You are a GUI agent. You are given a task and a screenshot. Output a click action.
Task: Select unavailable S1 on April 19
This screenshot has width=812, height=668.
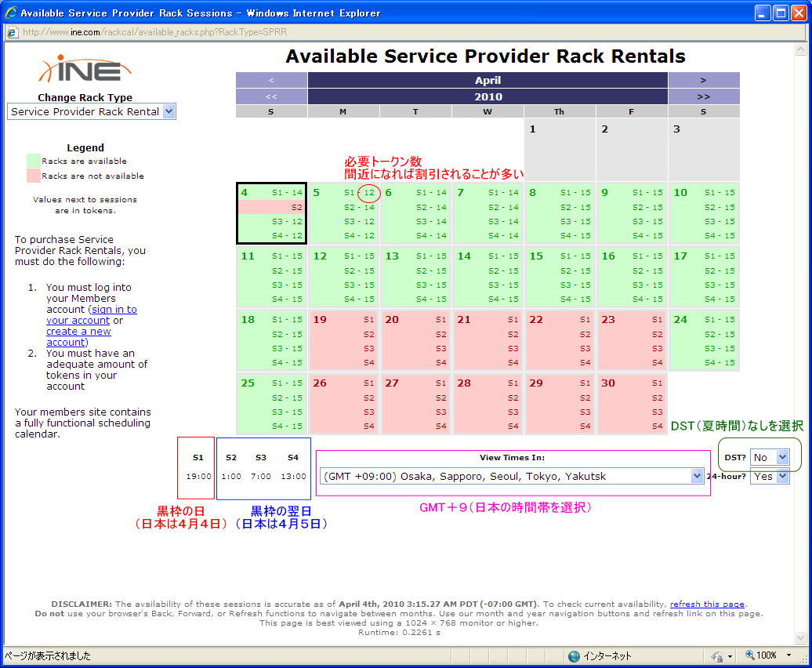[x=368, y=320]
